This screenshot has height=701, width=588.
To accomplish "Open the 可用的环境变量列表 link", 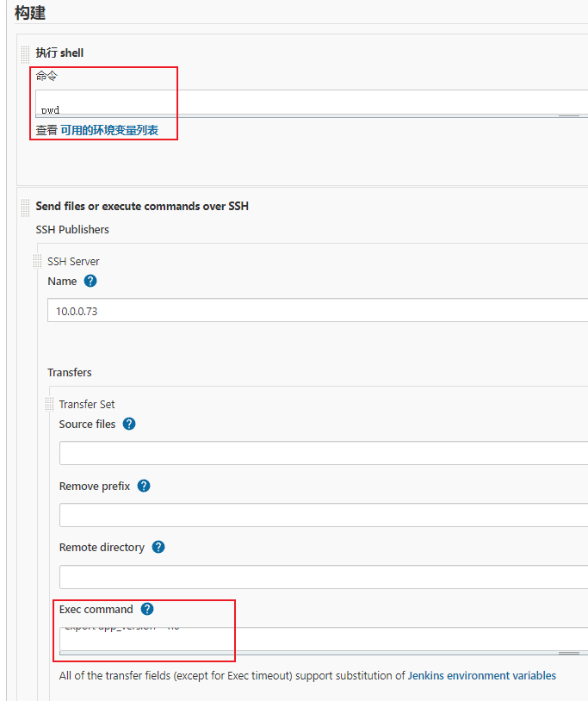I will tap(108, 131).
